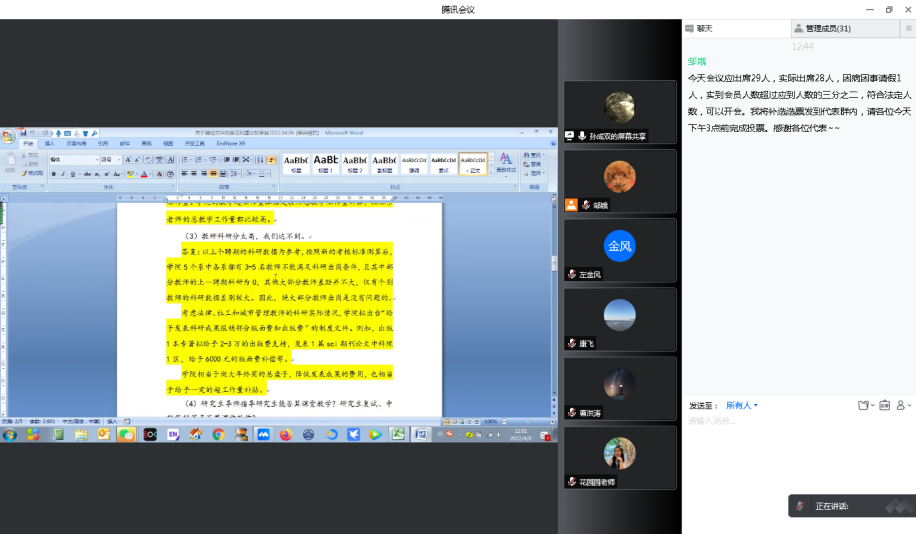Click 金风 blue avatar participant tile

click(x=620, y=246)
